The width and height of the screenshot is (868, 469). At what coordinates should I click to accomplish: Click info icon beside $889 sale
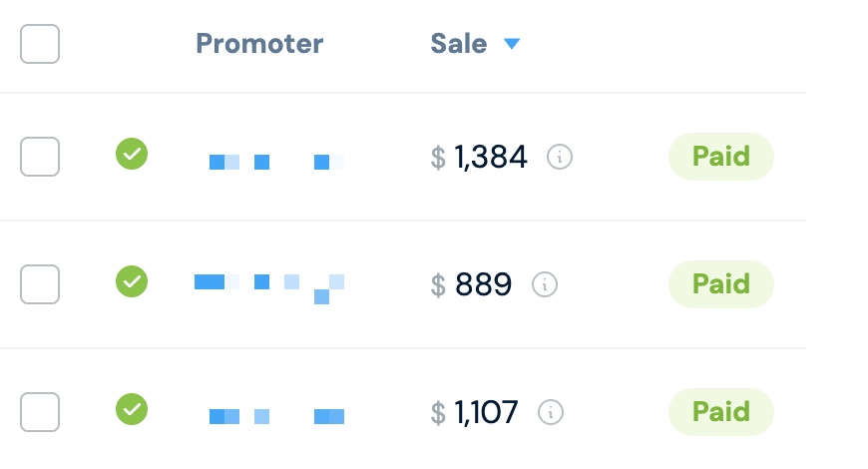tap(545, 284)
